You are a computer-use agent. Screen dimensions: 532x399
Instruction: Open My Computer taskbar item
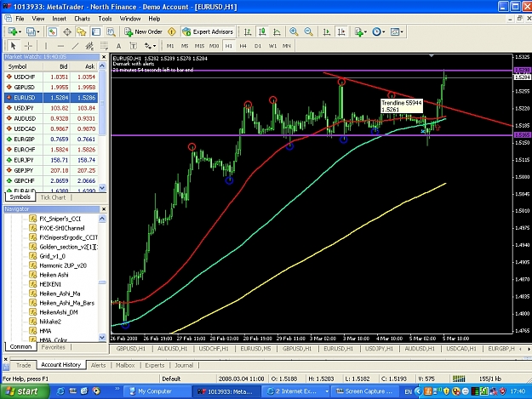[x=157, y=391]
